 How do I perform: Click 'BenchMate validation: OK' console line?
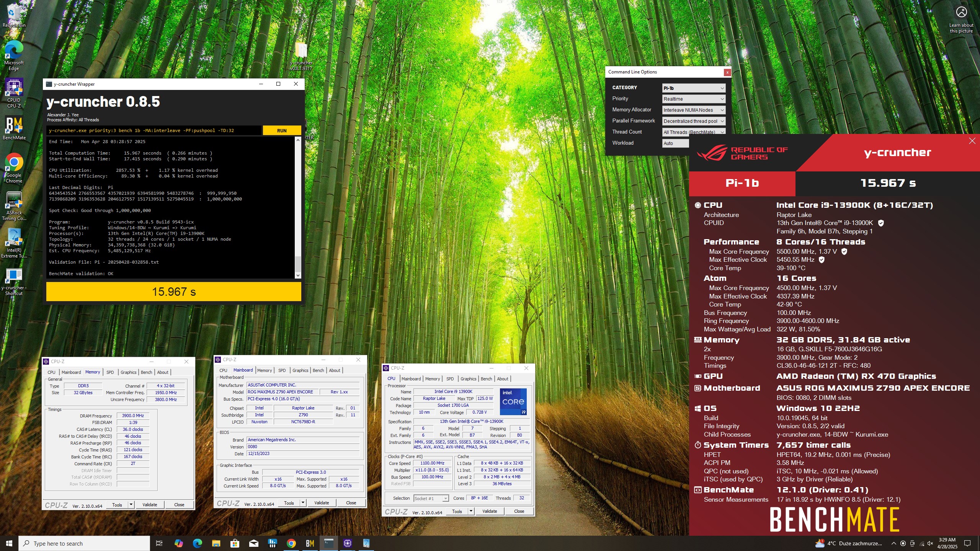81,274
